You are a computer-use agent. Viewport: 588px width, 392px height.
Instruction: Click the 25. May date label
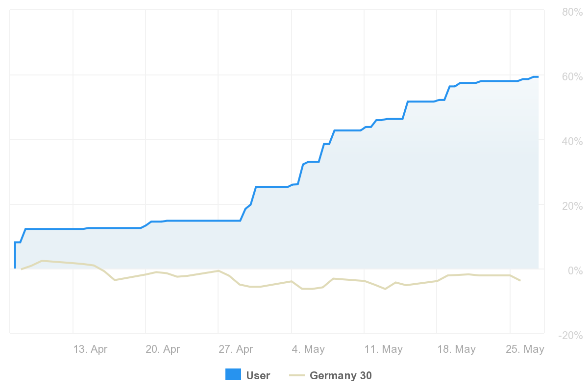(525, 349)
